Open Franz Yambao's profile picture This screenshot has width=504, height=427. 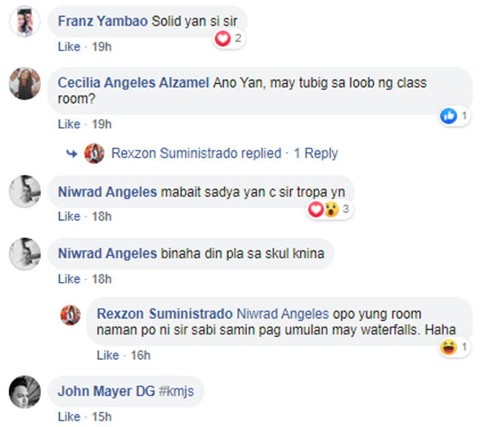point(25,22)
